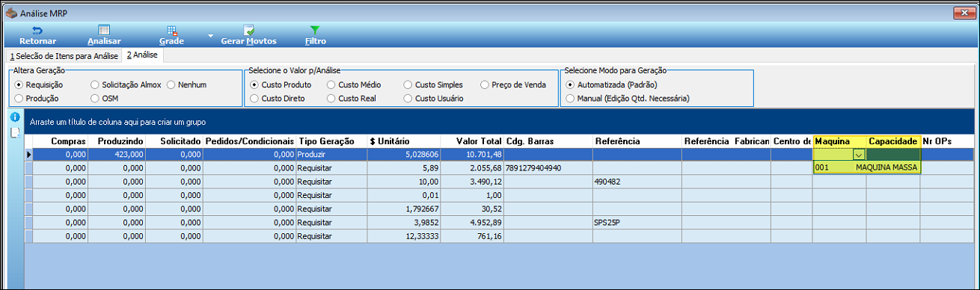980x290 pixels.
Task: Switch to 1 Seleção de Itens para Análise tab
Action: 64,56
